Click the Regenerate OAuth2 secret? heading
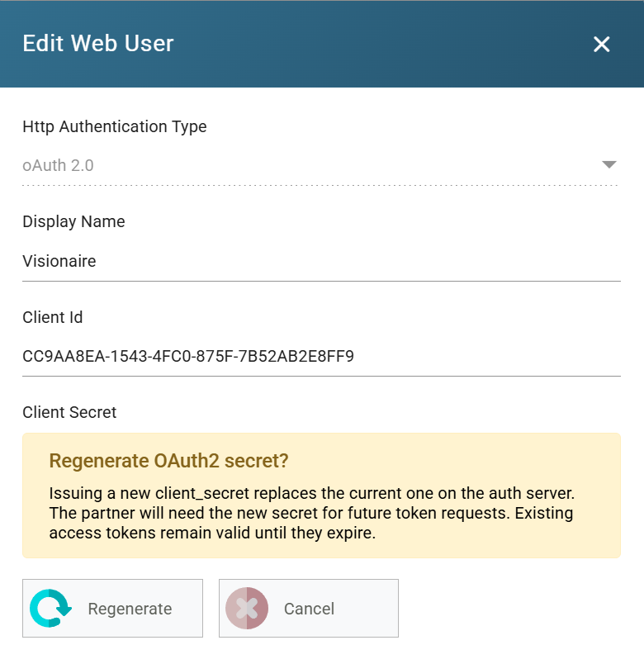 point(168,461)
